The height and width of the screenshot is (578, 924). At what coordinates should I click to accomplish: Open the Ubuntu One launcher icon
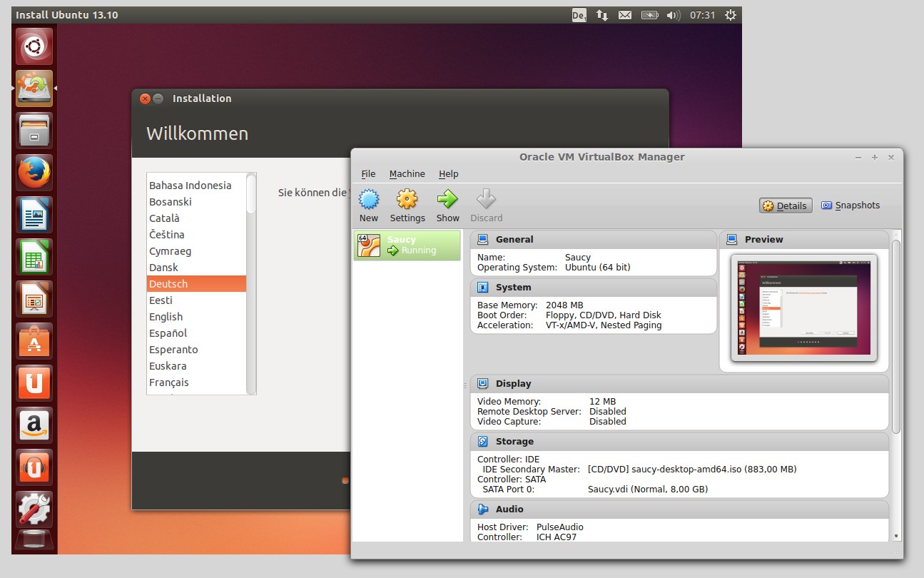point(34,383)
